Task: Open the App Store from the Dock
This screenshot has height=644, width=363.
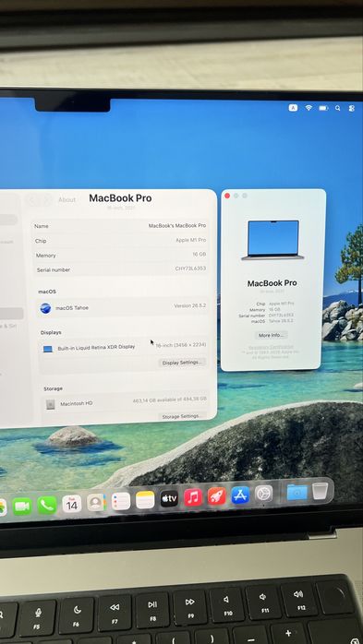Action: pos(240,495)
